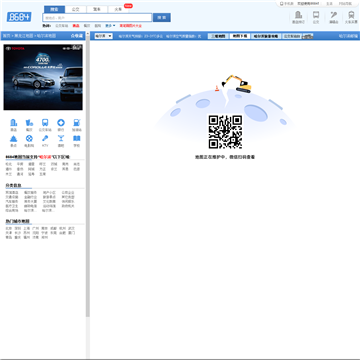Screen dimensions: 360x360
Task: Click the small truck icon on map toolbar
Action: (308, 36)
